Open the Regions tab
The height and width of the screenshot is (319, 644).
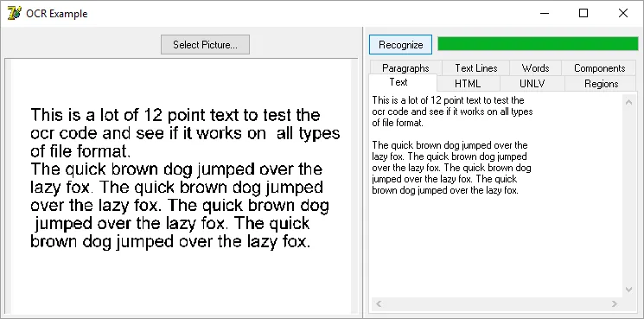click(601, 84)
